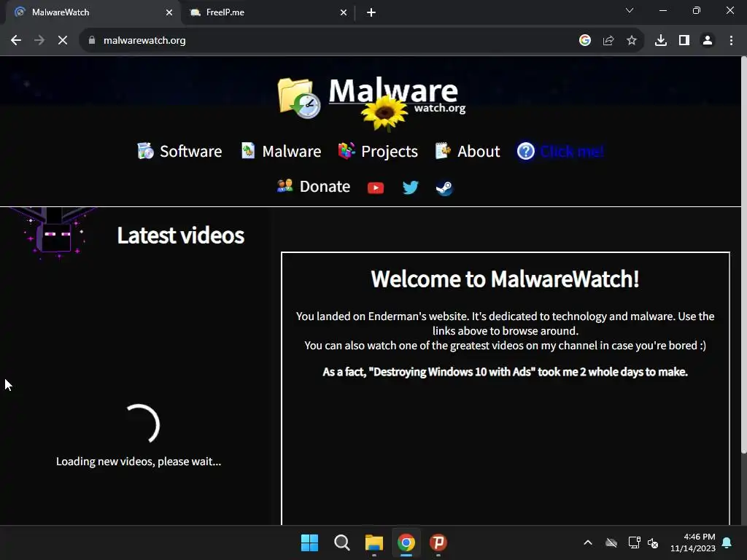Open the clock showing 4:46 PM
Screen dimensions: 747x560
[693, 542]
